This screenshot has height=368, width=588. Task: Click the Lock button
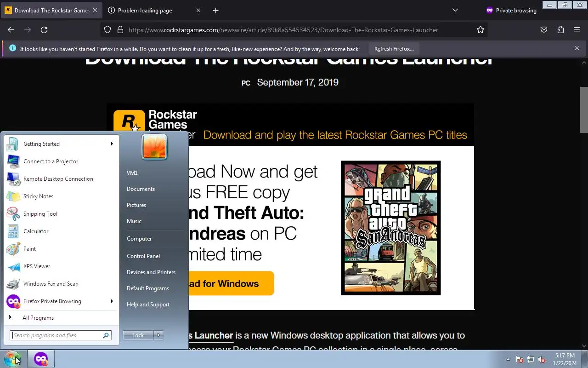[x=138, y=335]
